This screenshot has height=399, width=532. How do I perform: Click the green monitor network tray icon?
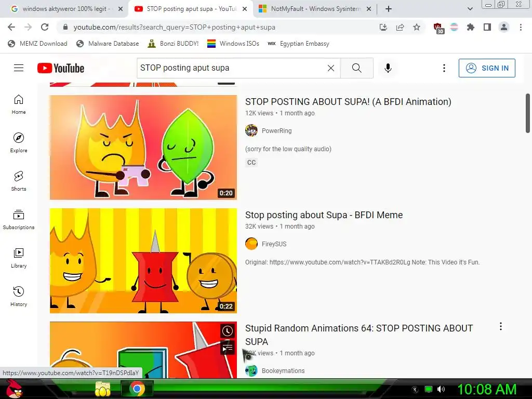[429, 389]
